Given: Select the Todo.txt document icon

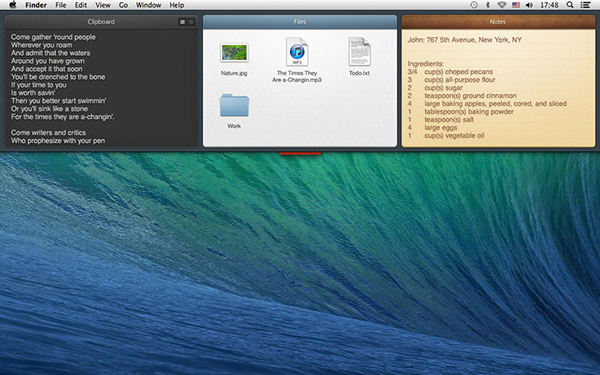Looking at the screenshot, I should tap(359, 52).
